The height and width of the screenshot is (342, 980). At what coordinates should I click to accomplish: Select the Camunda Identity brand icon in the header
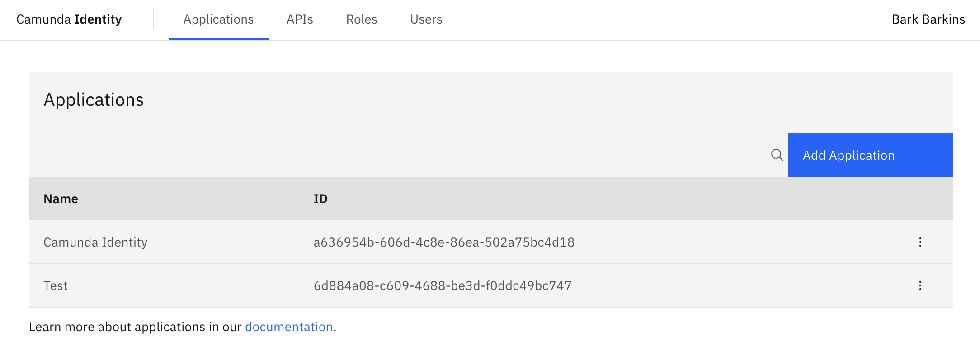coord(69,19)
